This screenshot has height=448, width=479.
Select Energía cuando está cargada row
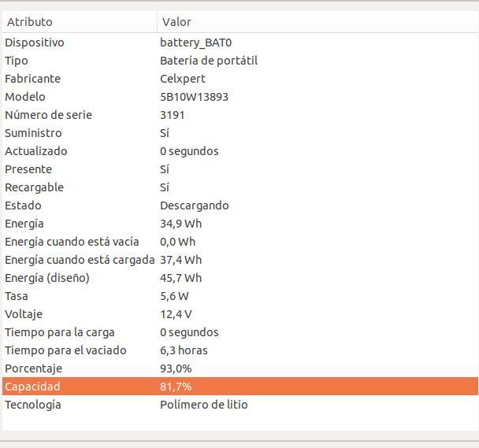[240, 260]
